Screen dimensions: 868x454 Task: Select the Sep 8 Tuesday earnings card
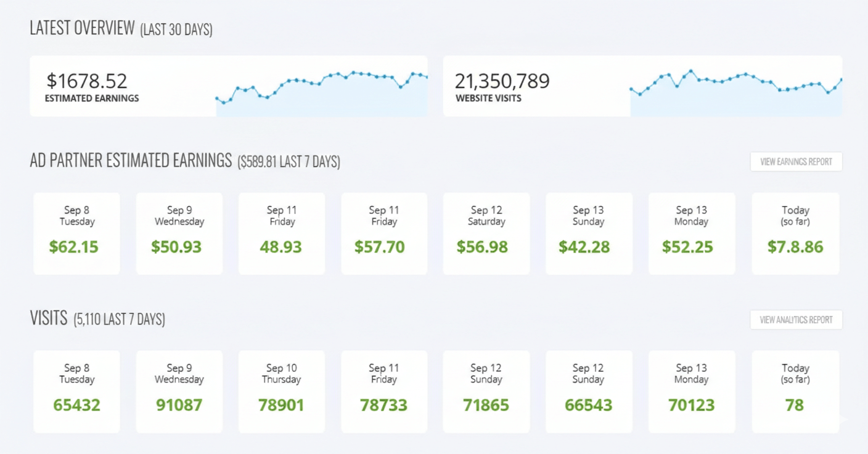click(76, 233)
